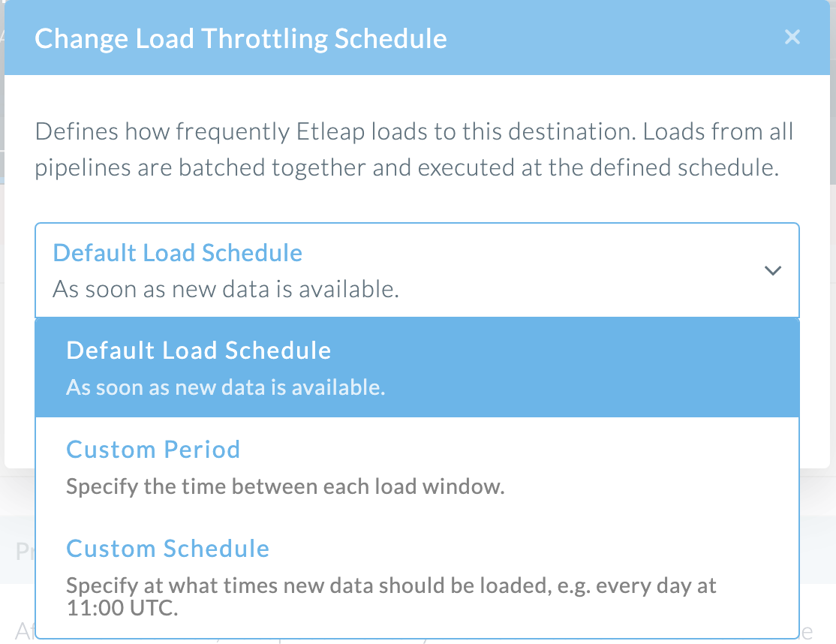Close the Change Load Throttling Schedule dialog
The image size is (836, 644).
coord(792,37)
